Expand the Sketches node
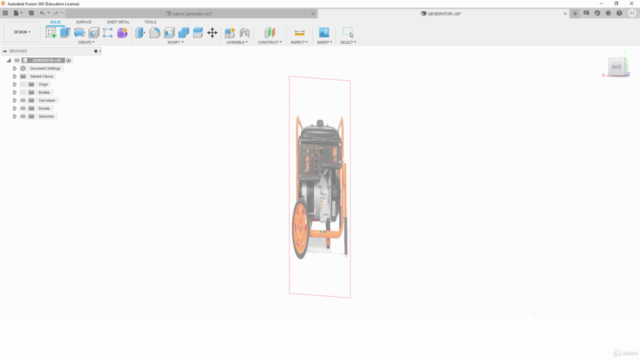 point(15,116)
